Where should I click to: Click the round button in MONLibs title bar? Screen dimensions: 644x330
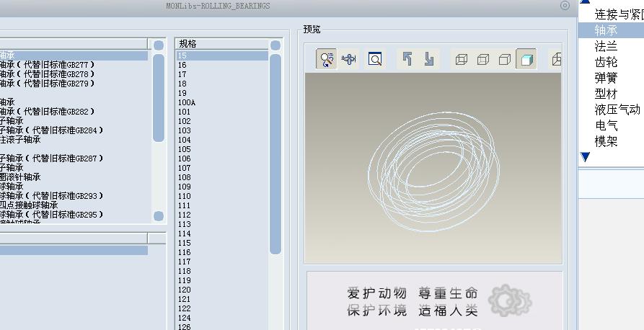tap(565, 6)
